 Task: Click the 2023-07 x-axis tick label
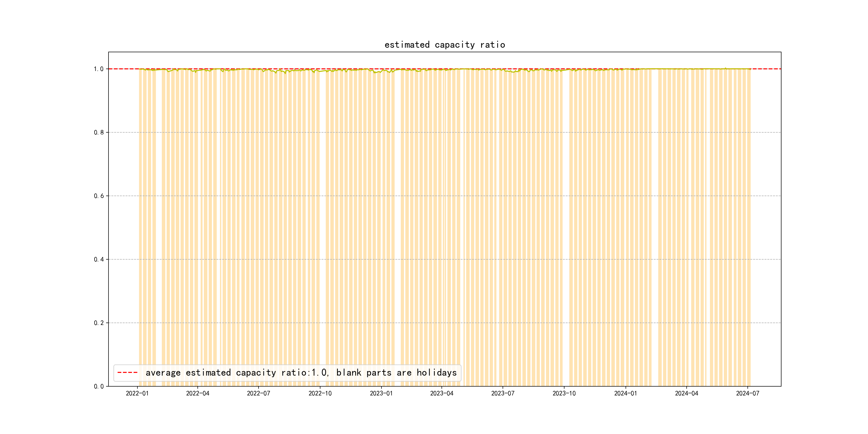tap(503, 394)
